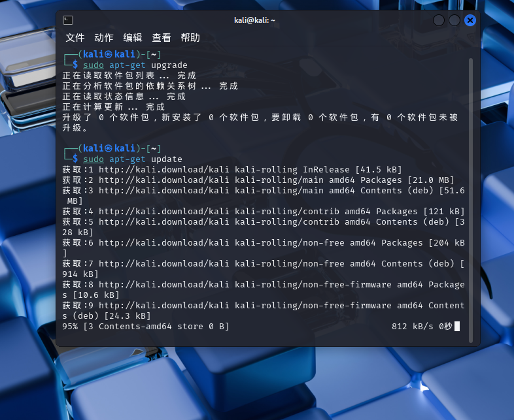Click the terminal's vertical scrollbar

(x=471, y=196)
